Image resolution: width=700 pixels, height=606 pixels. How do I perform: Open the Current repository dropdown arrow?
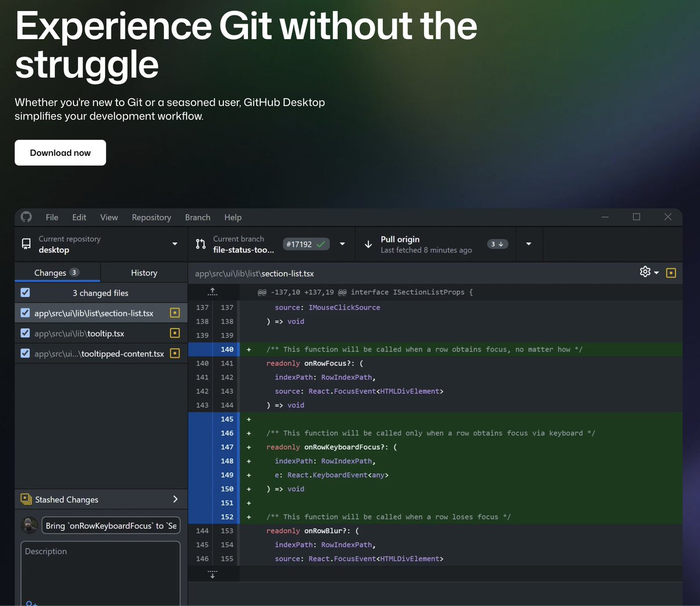174,244
